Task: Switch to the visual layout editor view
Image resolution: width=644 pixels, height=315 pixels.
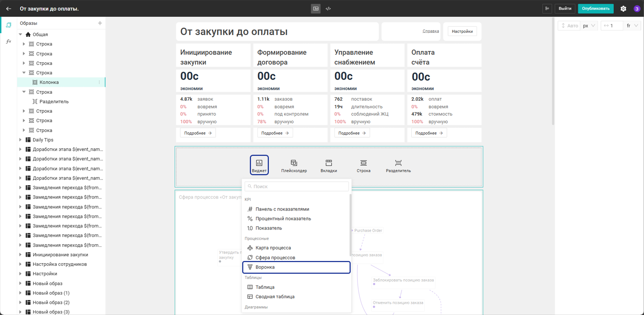Action: (316, 9)
